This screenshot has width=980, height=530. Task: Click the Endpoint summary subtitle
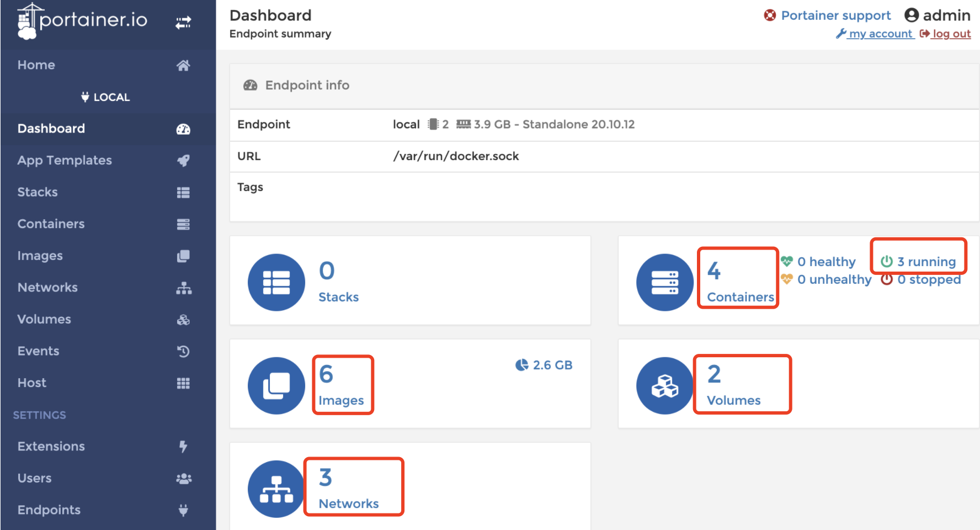click(280, 34)
